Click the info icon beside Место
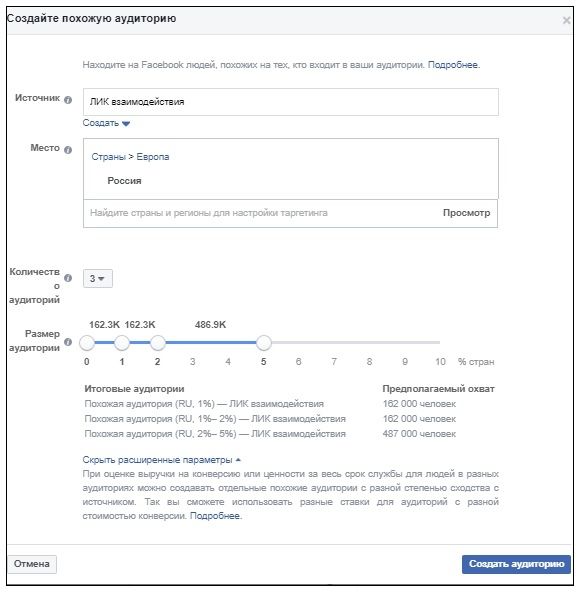This screenshot has width=580, height=592. (68, 150)
